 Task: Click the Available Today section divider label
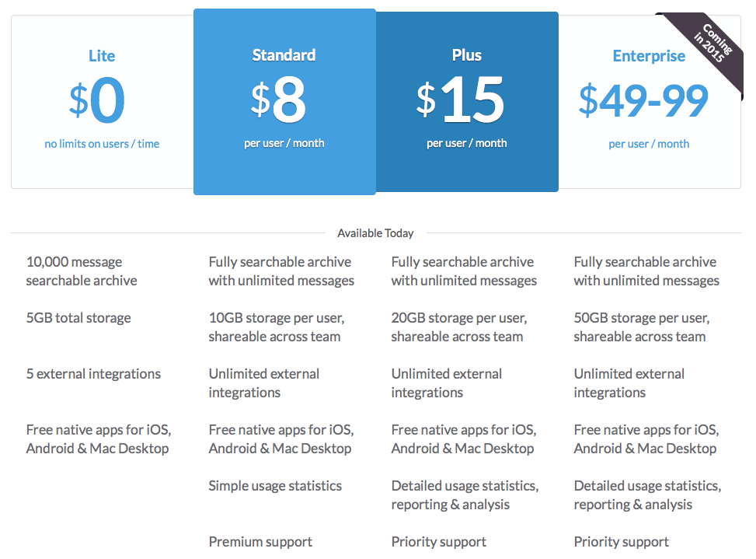(375, 233)
